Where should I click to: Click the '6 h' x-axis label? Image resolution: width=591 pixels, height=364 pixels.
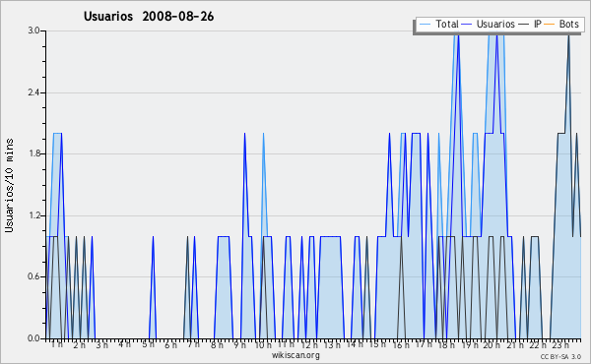[x=170, y=344]
